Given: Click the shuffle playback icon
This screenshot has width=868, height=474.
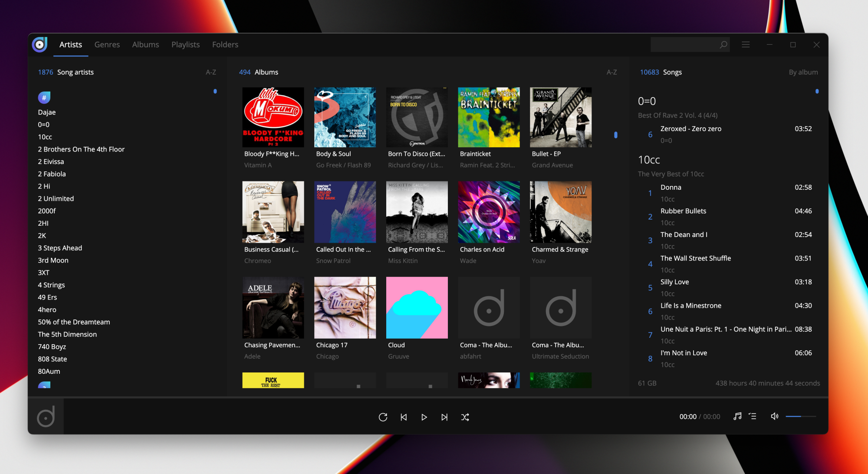Looking at the screenshot, I should pyautogui.click(x=466, y=417).
